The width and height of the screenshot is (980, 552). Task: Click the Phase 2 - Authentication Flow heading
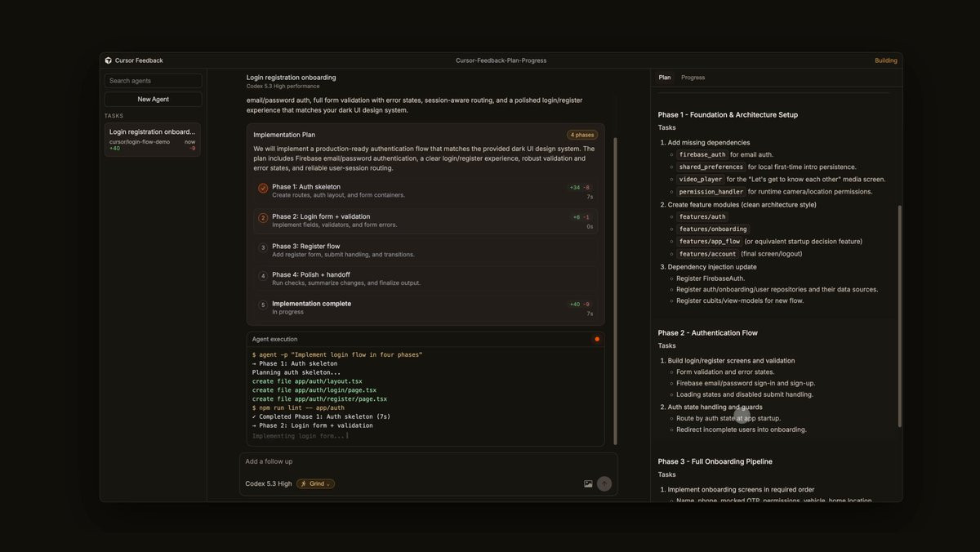pos(707,332)
